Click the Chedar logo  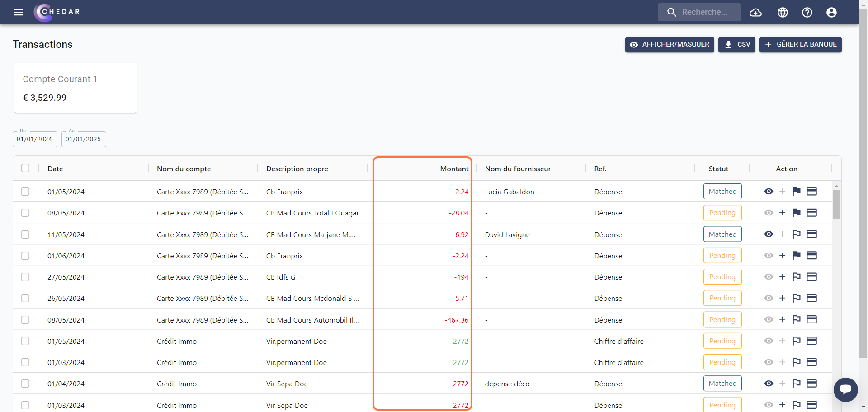pyautogui.click(x=57, y=12)
